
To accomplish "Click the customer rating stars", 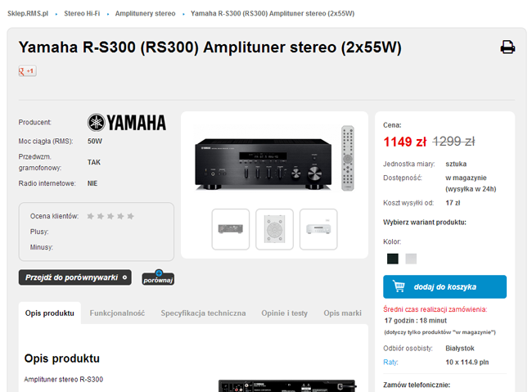I will (110, 216).
